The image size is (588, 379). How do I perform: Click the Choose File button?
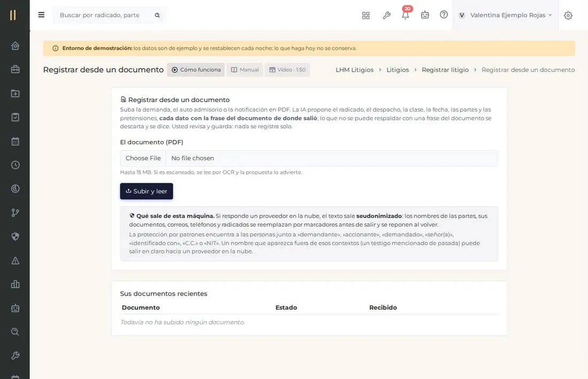click(143, 158)
